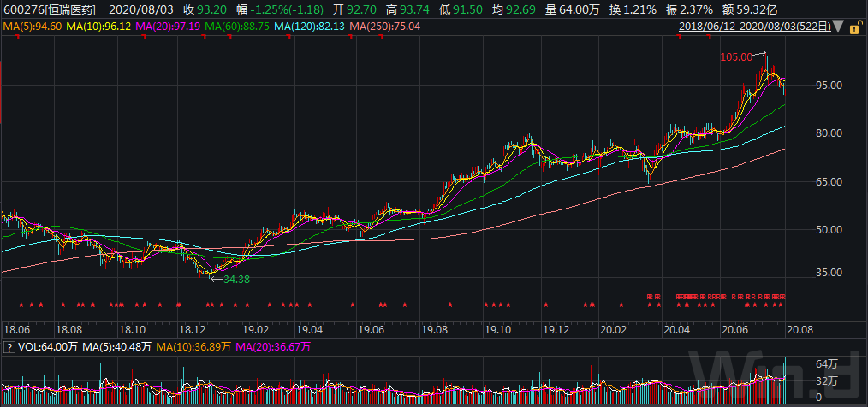The width and height of the screenshot is (868, 407).
Task: Click the 19.06 time axis label
Action: (371, 330)
